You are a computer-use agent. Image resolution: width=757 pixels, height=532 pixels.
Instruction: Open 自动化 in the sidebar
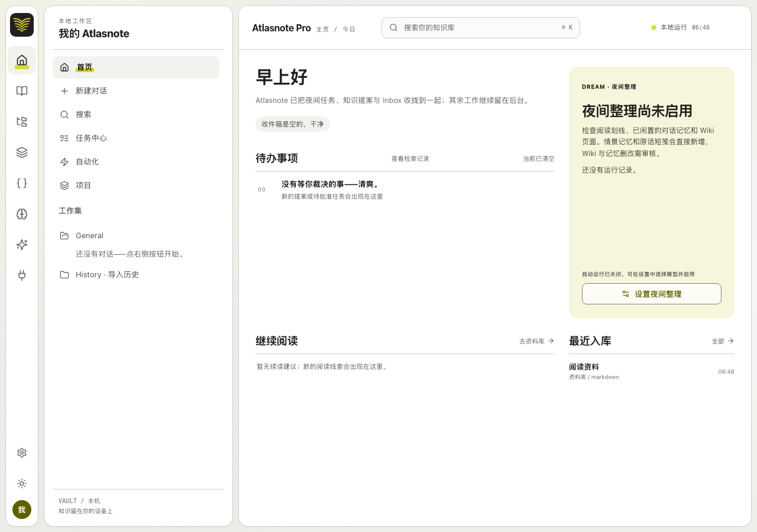[x=136, y=162]
